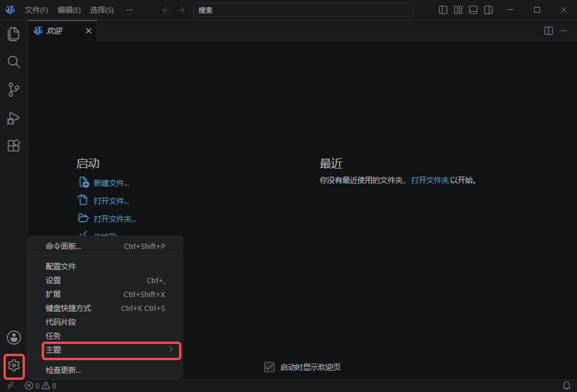The width and height of the screenshot is (577, 392).
Task: Click the go back arrow
Action: [x=166, y=10]
